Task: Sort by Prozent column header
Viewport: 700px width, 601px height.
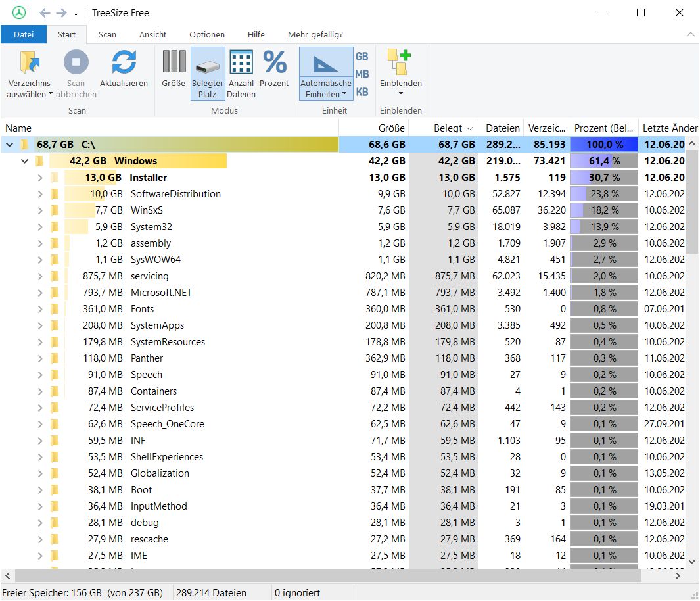Action: click(603, 128)
